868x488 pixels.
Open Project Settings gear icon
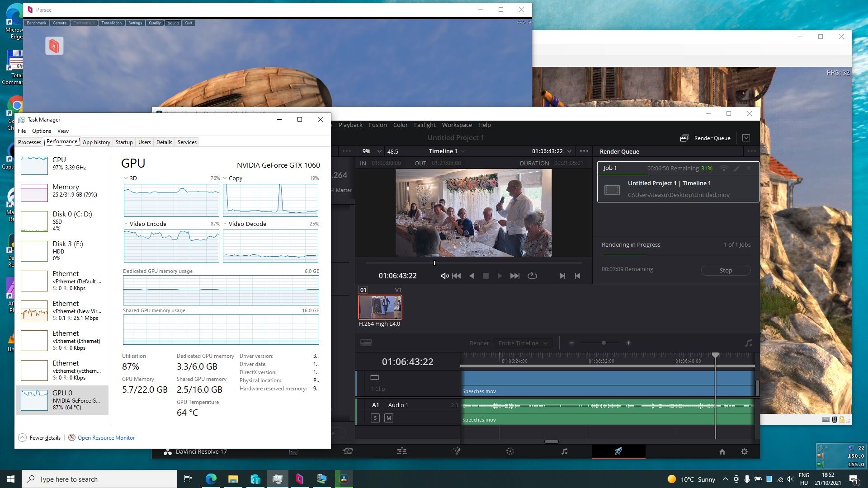pyautogui.click(x=744, y=451)
